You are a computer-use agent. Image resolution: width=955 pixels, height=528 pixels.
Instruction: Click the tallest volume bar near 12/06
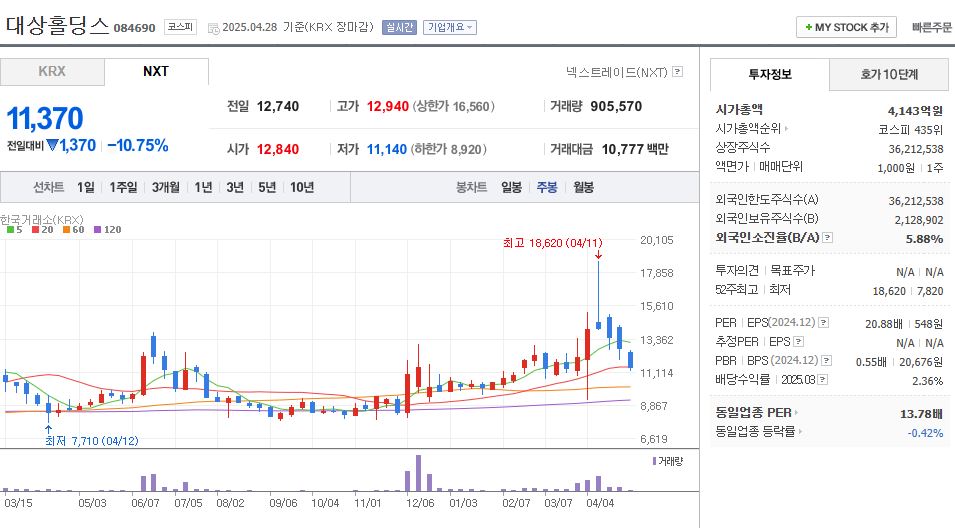[x=418, y=473]
